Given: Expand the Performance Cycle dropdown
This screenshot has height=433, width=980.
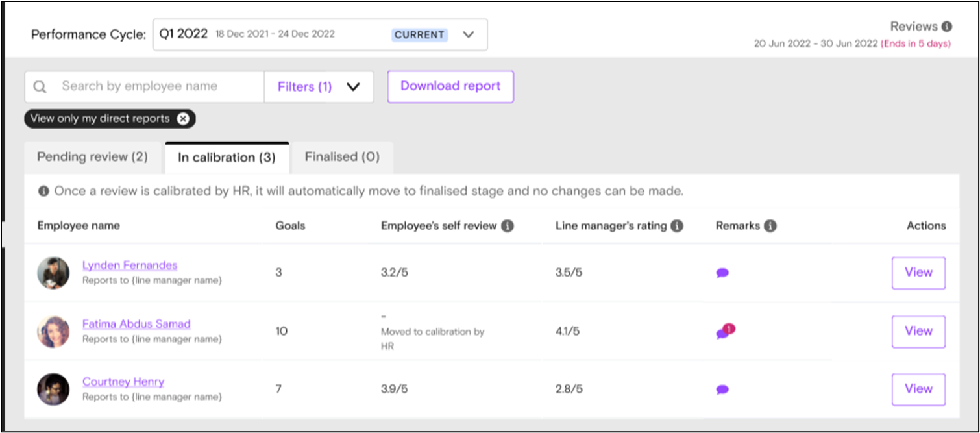Looking at the screenshot, I should [468, 35].
